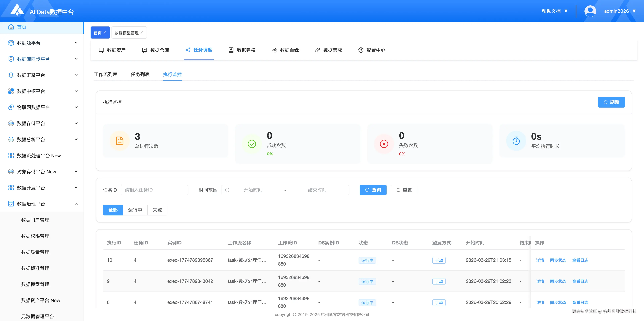Click the AllData logo icon
Screen dimensions: 644x321
[17, 10]
